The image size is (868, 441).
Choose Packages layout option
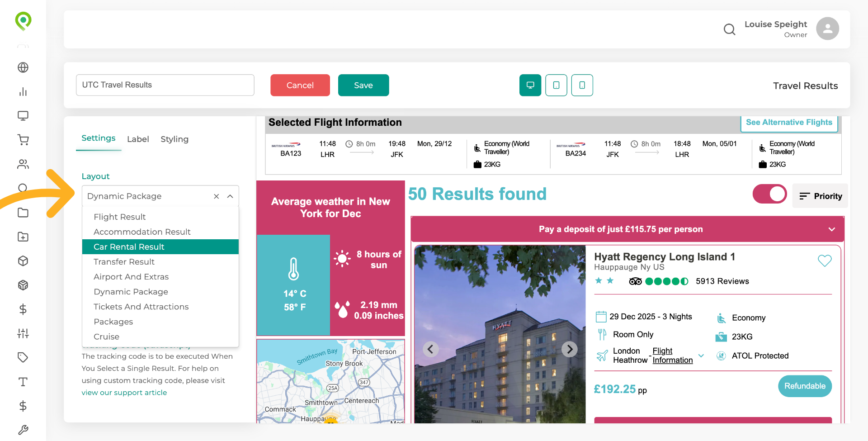160,322
